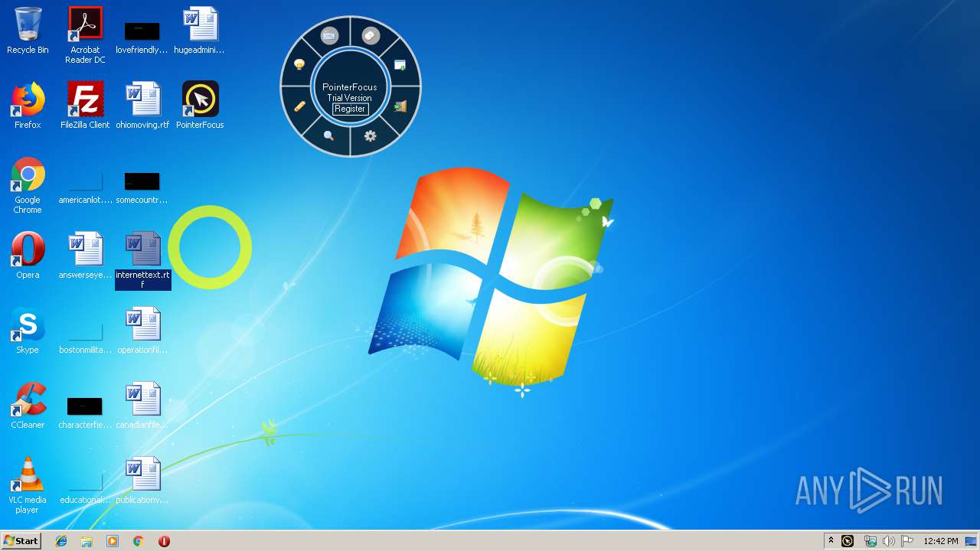The width and height of the screenshot is (980, 551).
Task: Open the Action Center flag icon
Action: pyautogui.click(x=907, y=541)
